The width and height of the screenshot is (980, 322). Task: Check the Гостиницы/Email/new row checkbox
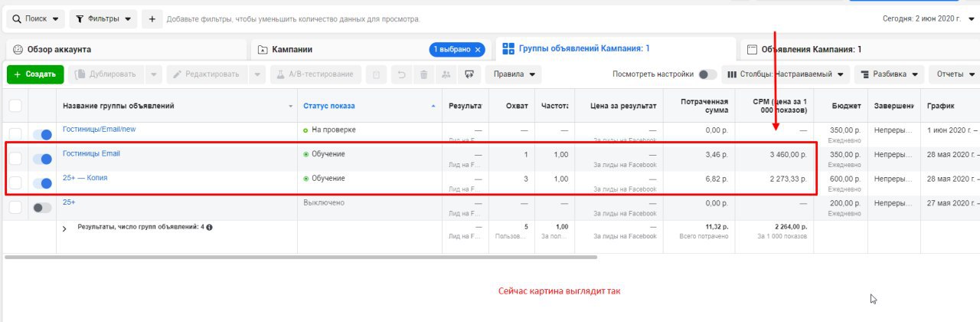pyautogui.click(x=15, y=134)
